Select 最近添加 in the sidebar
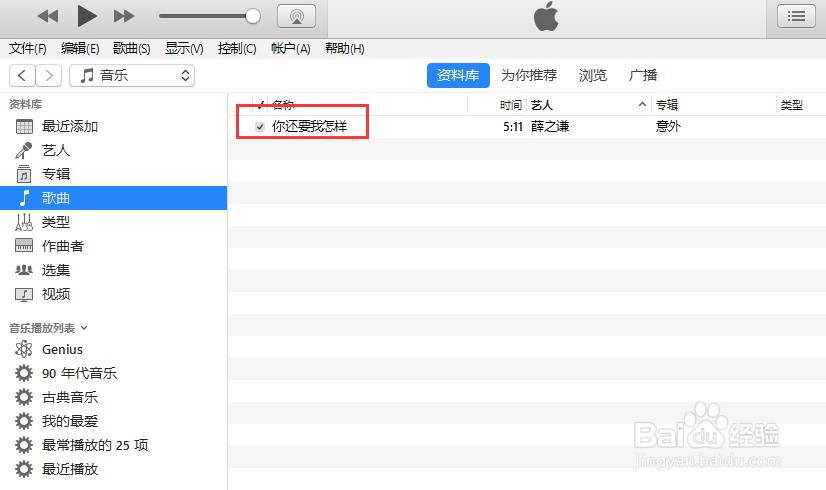 (x=113, y=126)
